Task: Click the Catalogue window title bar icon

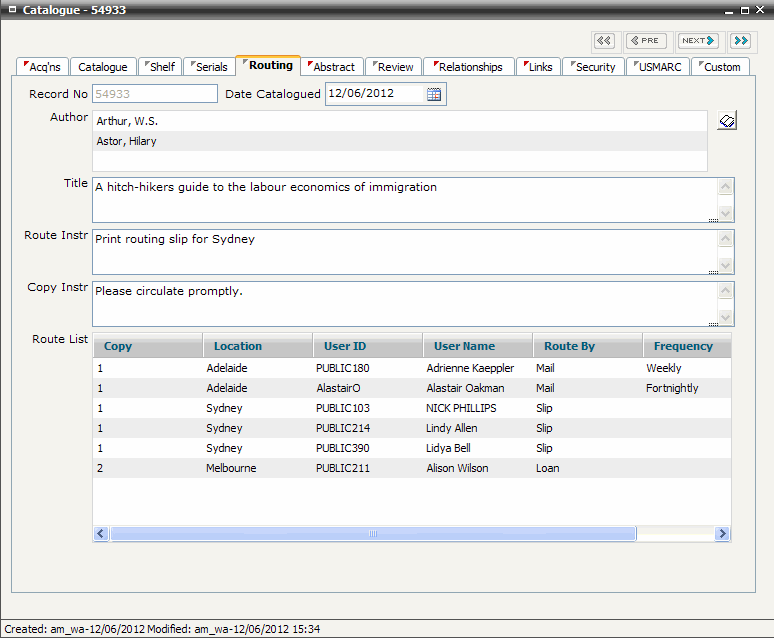Action: 10,11
